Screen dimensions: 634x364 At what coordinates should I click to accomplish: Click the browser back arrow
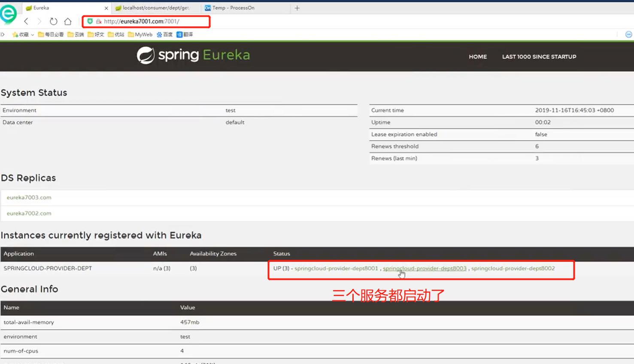pyautogui.click(x=26, y=21)
